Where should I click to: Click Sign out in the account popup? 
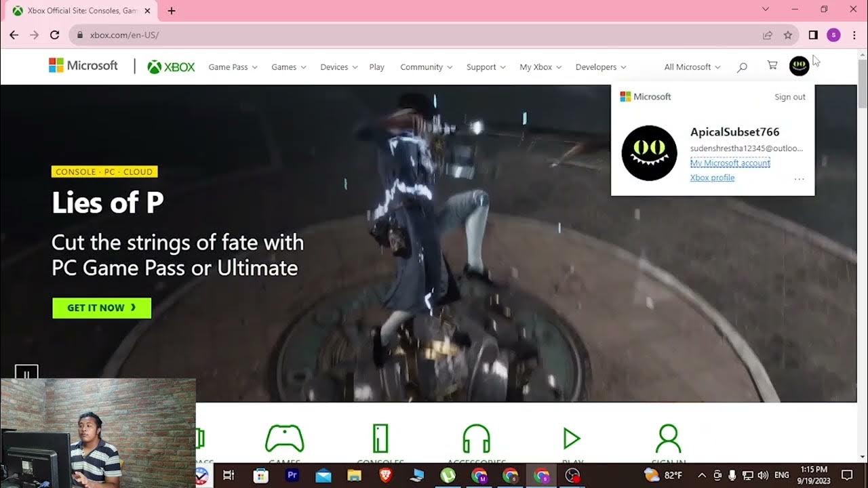790,97
